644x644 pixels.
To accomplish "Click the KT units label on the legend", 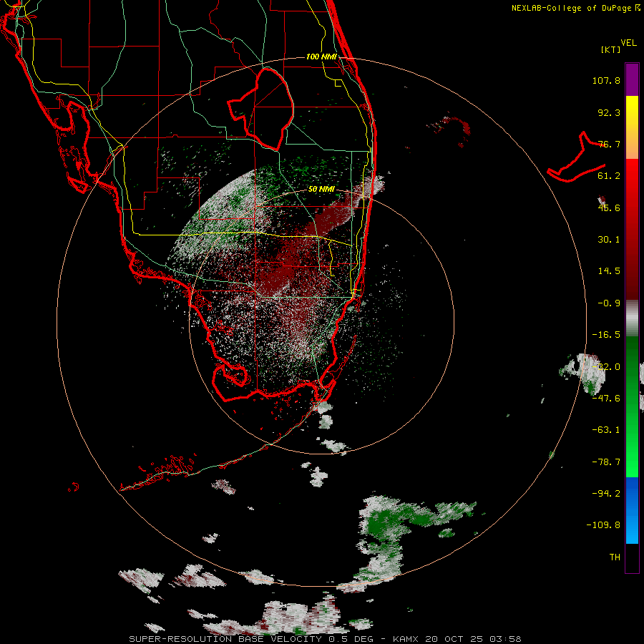I will [x=610, y=49].
